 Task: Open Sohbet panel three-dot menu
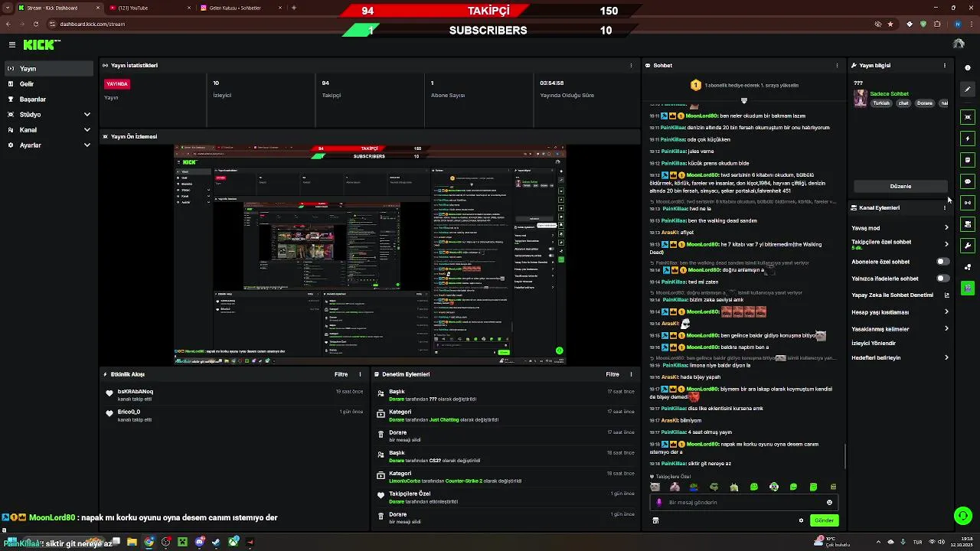(837, 66)
